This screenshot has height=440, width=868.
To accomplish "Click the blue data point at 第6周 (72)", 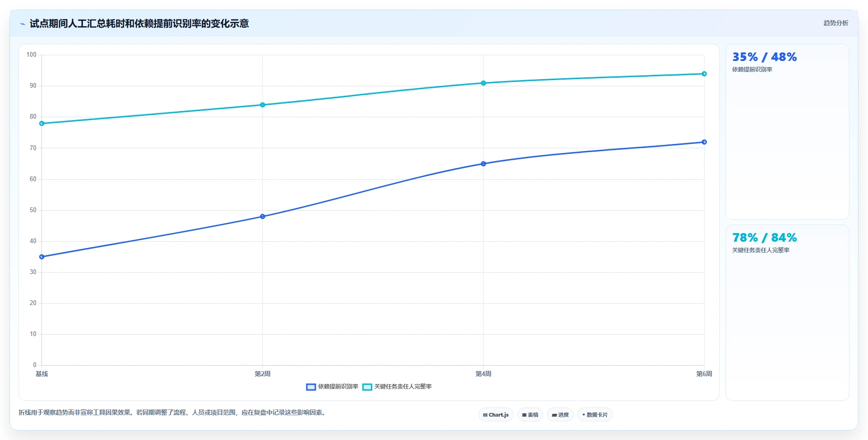I will coord(704,142).
